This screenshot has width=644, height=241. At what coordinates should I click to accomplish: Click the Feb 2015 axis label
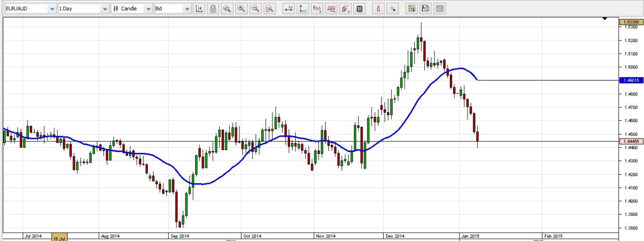point(553,236)
